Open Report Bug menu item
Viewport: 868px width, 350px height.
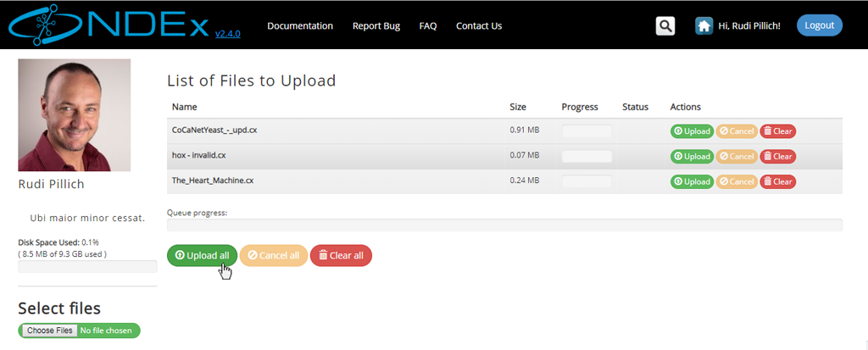(x=376, y=26)
